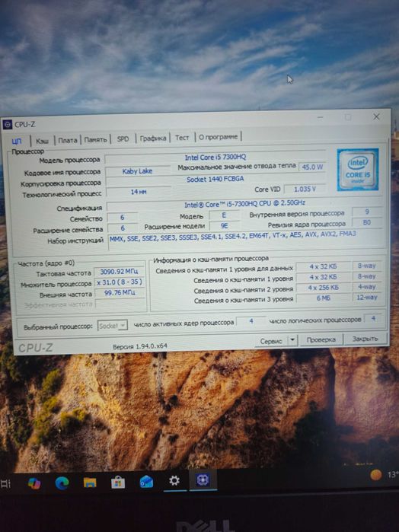Screen dimensions: 399x532
Task: Click the 4 x 256 КБ level 2 cache value
Action: point(324,288)
